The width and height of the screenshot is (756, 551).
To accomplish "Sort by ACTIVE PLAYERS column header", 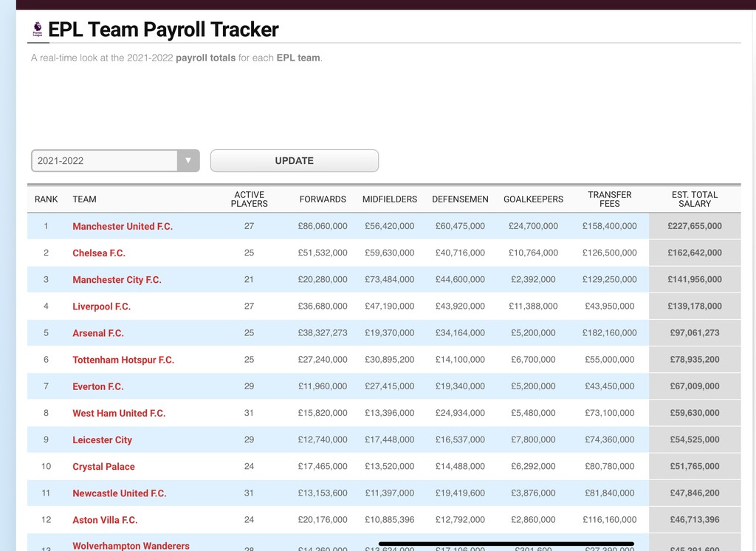I will tap(250, 199).
